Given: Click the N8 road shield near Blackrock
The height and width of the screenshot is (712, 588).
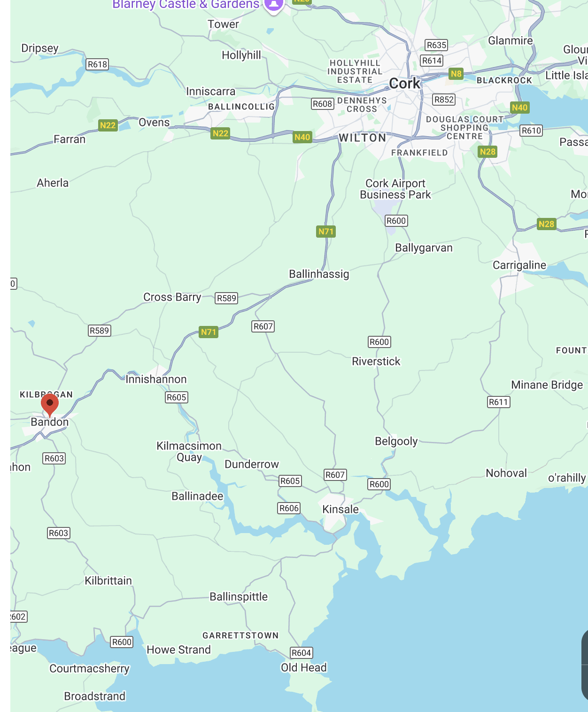Looking at the screenshot, I should point(456,74).
